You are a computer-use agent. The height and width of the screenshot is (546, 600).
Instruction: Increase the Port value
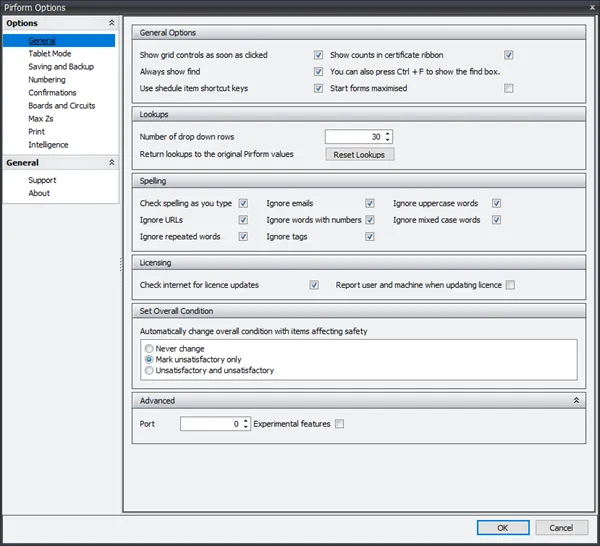click(246, 421)
